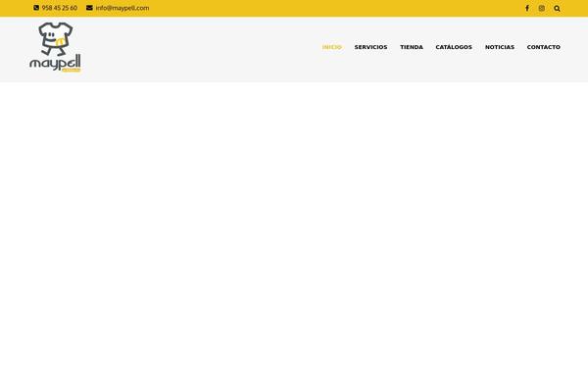The image size is (588, 392).
Task: Click the phone icon beside 958 45 25 60
Action: pos(36,8)
